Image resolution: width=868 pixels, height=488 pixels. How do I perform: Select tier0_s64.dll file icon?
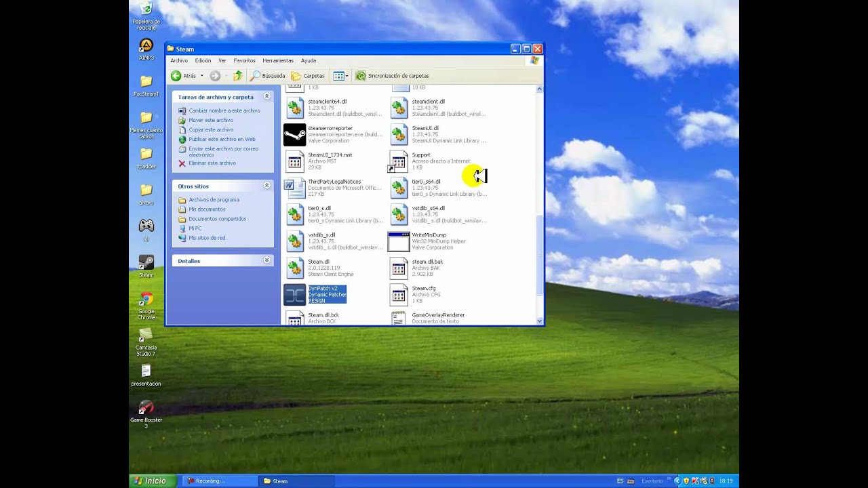[399, 188]
